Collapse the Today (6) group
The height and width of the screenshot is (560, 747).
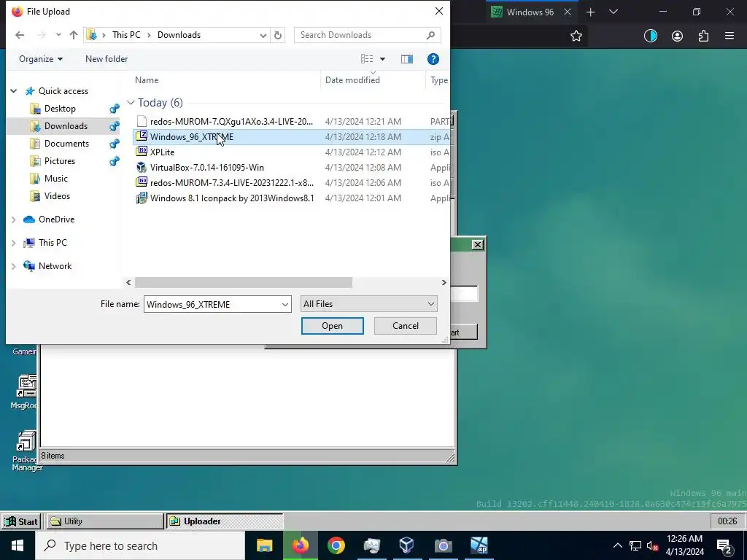pyautogui.click(x=131, y=103)
